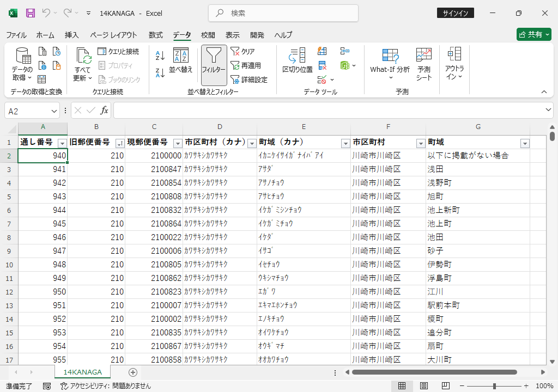This screenshot has width=558, height=392.
Task: Switch to the 校閲 tab
Action: [x=208, y=35]
